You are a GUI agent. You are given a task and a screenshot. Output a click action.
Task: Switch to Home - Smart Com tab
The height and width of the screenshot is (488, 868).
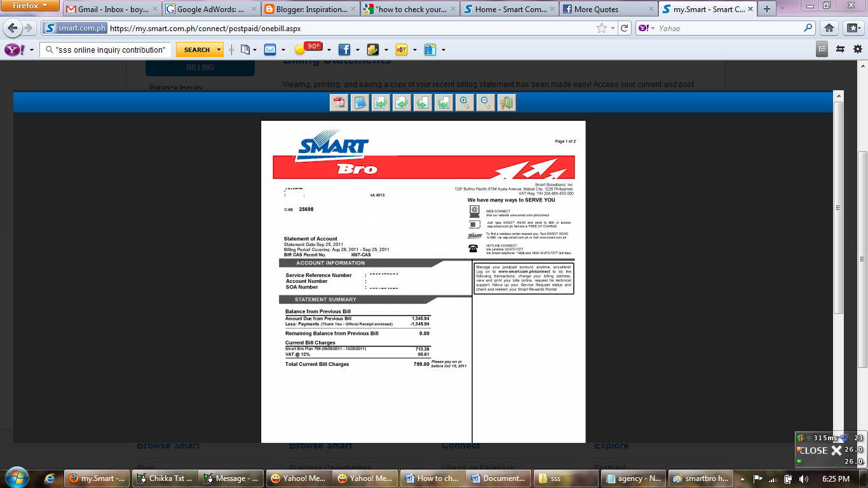(508, 10)
